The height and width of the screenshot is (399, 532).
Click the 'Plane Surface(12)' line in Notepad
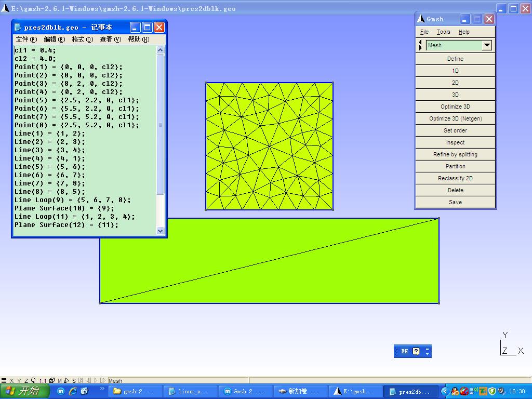66,224
